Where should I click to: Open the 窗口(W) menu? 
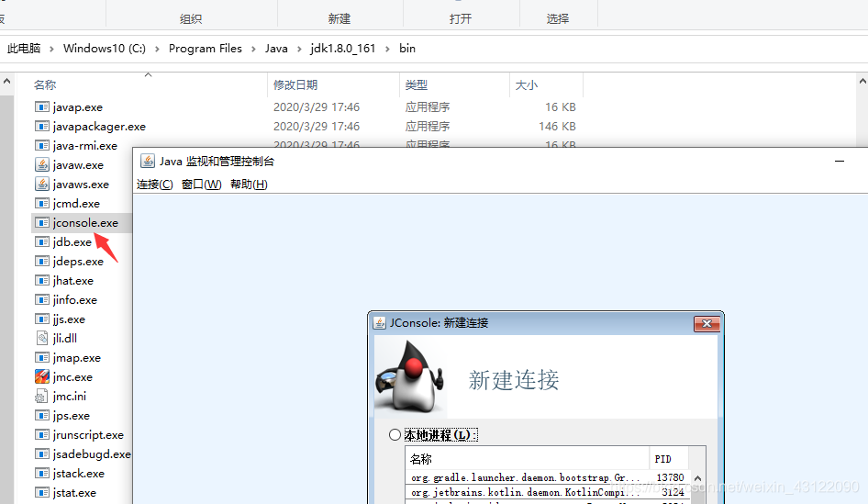[202, 185]
